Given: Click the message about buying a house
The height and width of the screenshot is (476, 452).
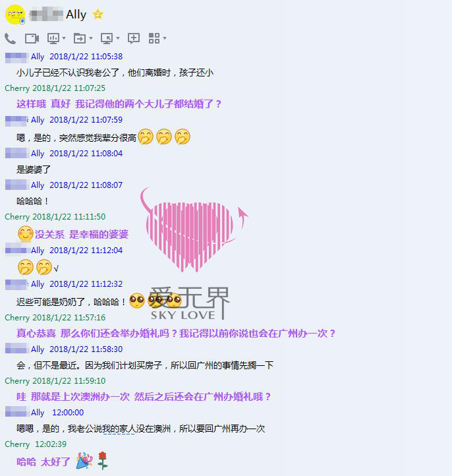Looking at the screenshot, I should (145, 365).
